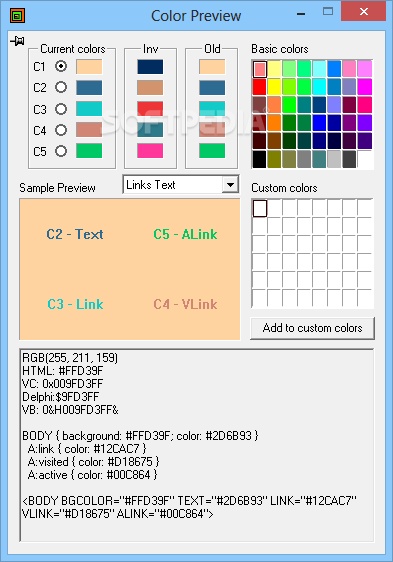The width and height of the screenshot is (393, 562).
Task: Click the tan swatch in Inv column
Action: [150, 88]
